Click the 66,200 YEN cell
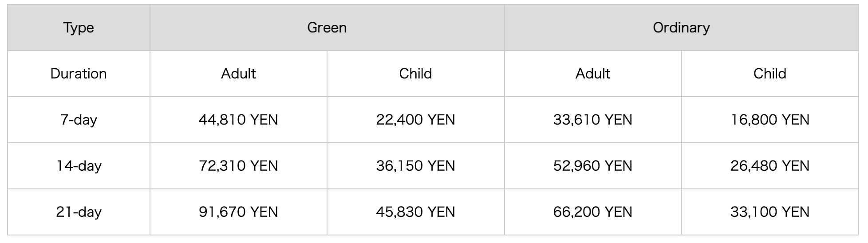Viewport: 868px width, 243px height. coord(592,212)
